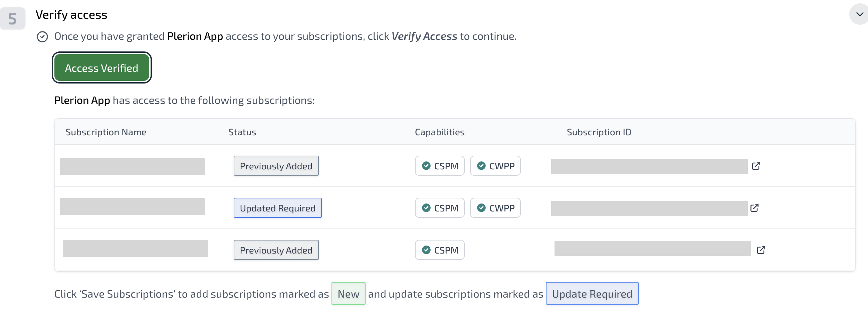868x320 pixels.
Task: Click third row CSPM checkmark icon
Action: coord(426,250)
